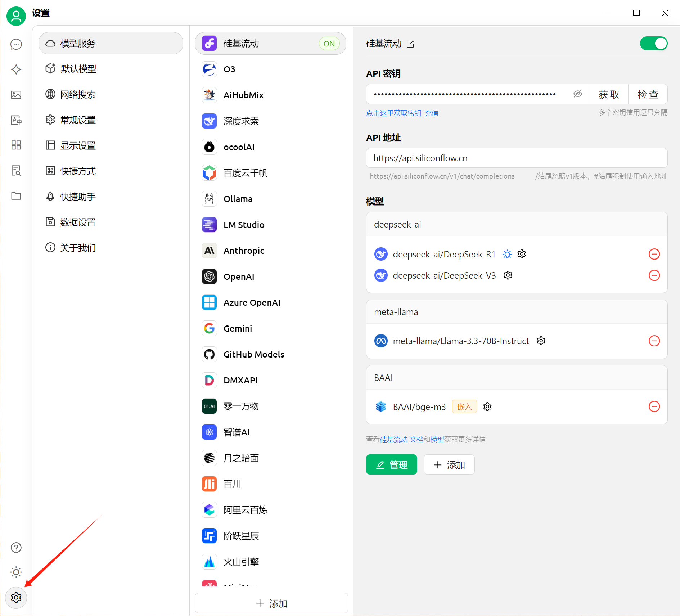Click the green user avatar

click(x=16, y=16)
